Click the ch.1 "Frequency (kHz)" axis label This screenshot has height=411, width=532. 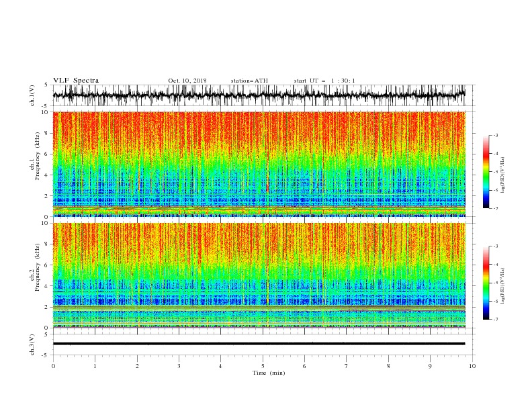coord(38,156)
